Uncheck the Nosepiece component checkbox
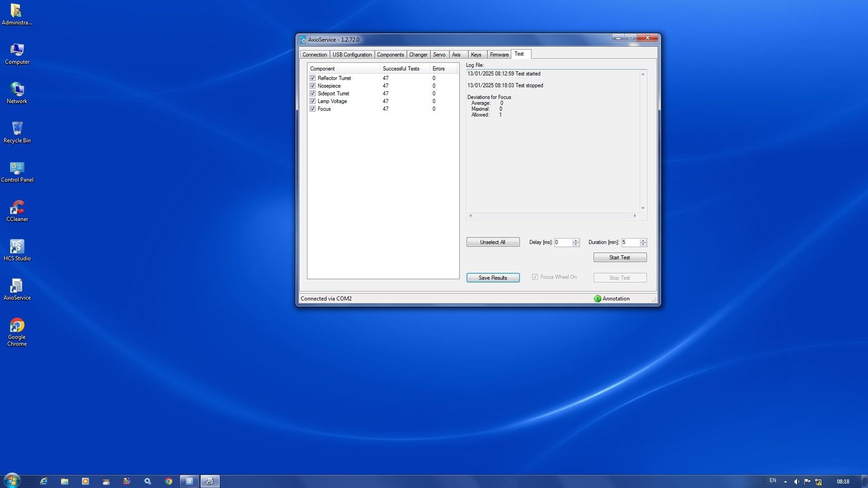 click(312, 86)
